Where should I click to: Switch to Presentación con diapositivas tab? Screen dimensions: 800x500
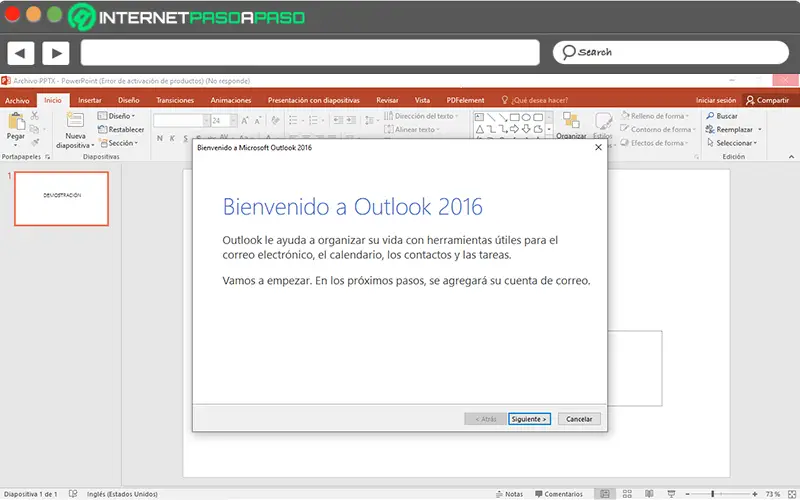pos(314,101)
